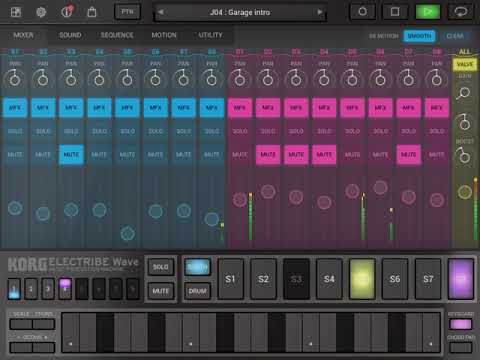This screenshot has width=480, height=360.
Task: Select the blue-lit pattern slot 1
Action: (14, 289)
